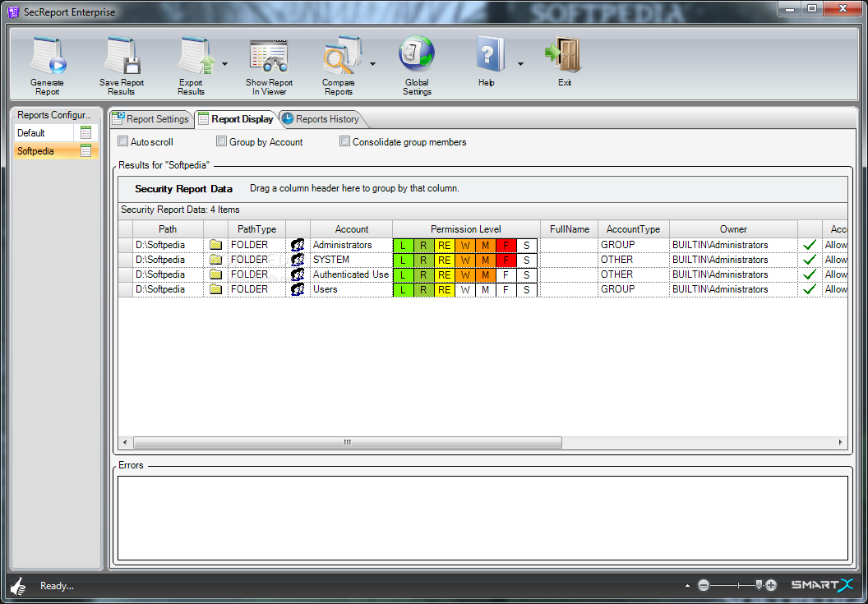
Task: Click the horizontal scrollbar thumb
Action: [x=348, y=442]
